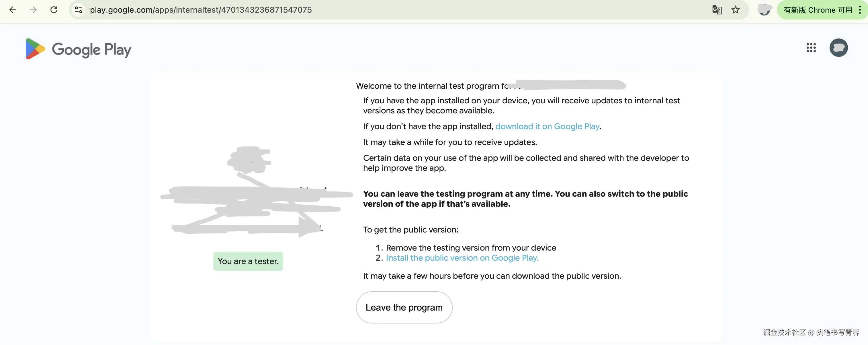This screenshot has height=345, width=868.
Task: Open Chrome profile avatar in toolbar
Action: [x=764, y=10]
